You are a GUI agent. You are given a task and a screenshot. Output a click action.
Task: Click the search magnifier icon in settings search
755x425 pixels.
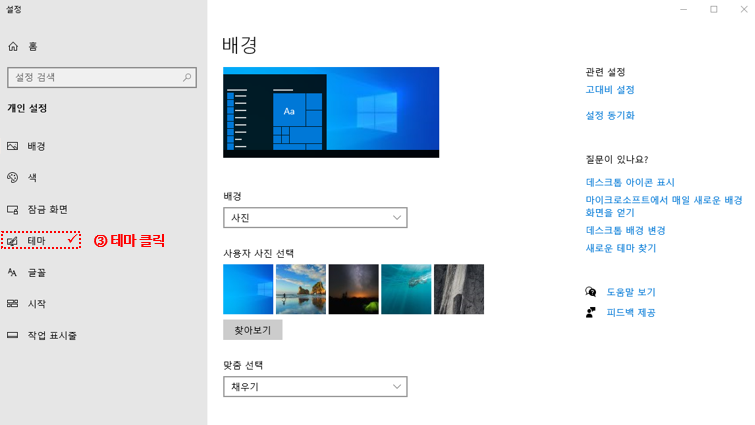pos(187,77)
